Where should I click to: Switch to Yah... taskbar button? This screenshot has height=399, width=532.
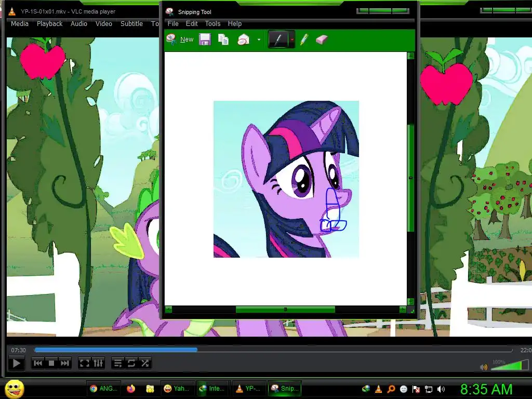(177, 389)
